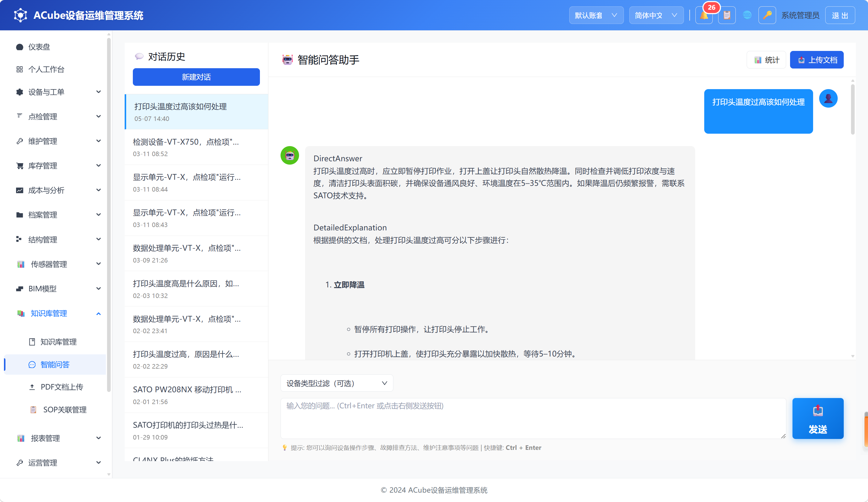
Task: Open PDF文档上传 sidebar item
Action: (x=55, y=387)
